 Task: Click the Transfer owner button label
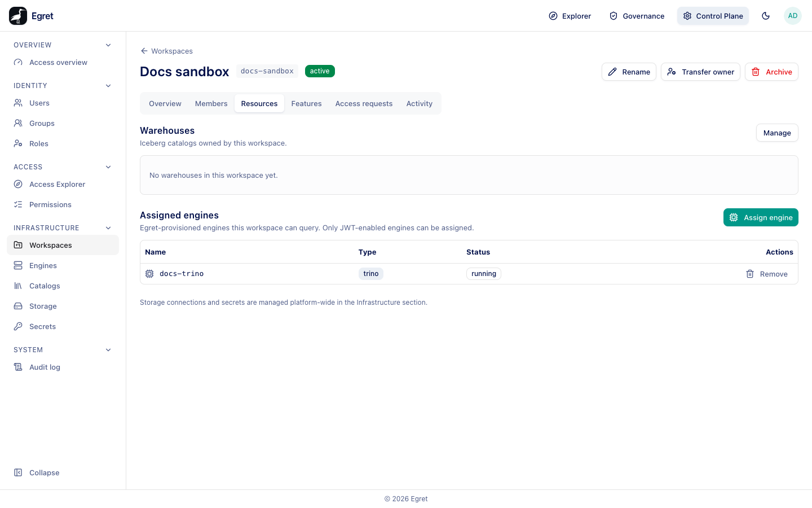click(x=708, y=72)
